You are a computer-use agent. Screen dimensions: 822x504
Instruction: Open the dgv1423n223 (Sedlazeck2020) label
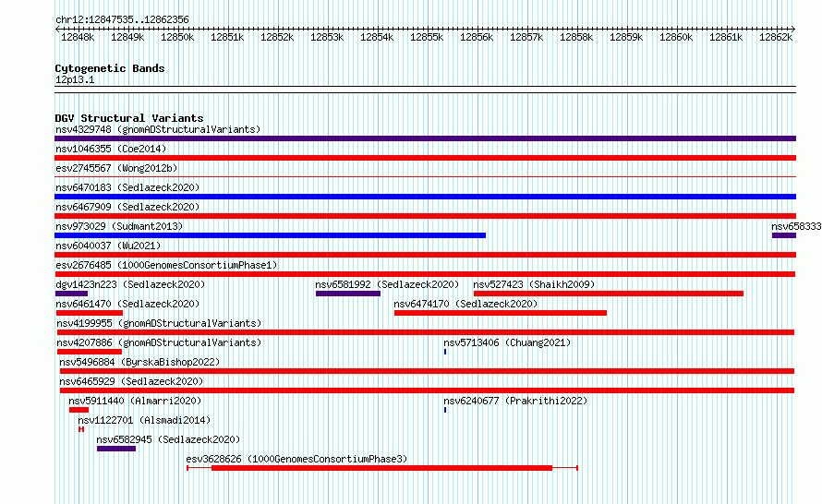tap(130, 284)
